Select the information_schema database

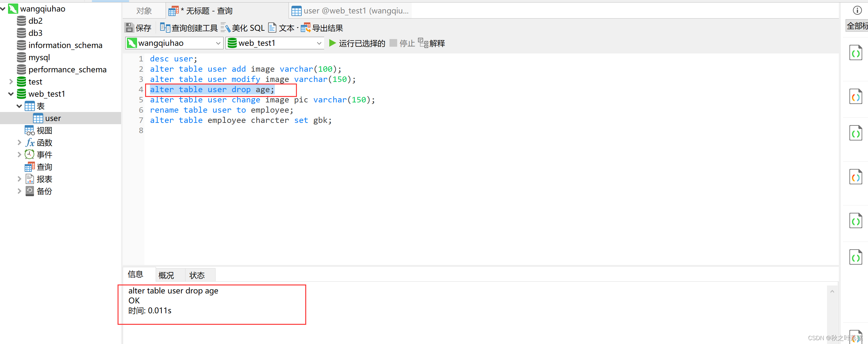[60, 45]
